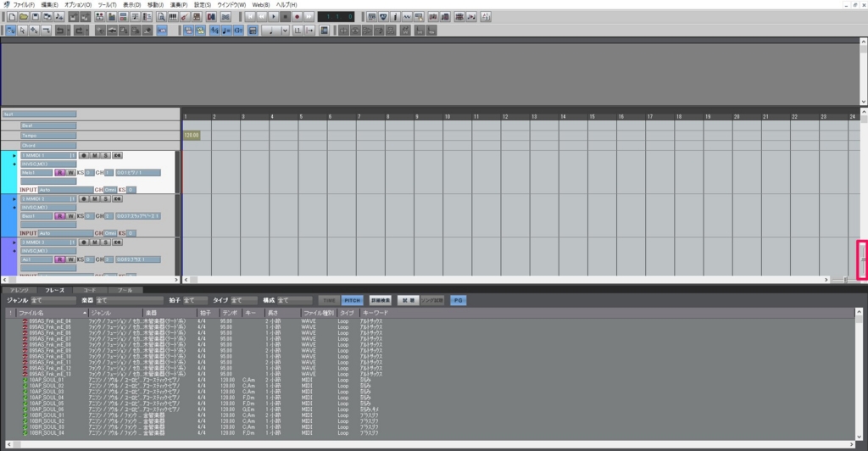Stop playback

[x=285, y=17]
